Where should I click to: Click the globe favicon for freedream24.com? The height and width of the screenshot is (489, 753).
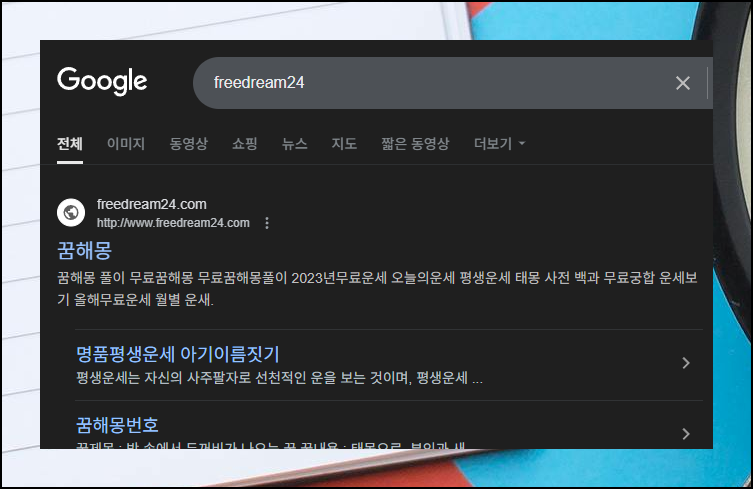click(71, 212)
